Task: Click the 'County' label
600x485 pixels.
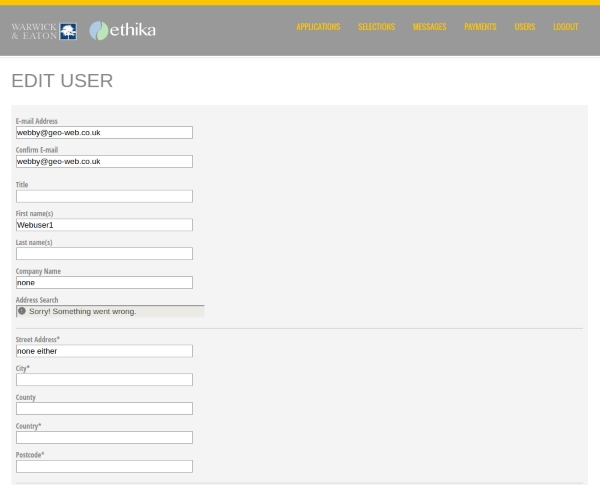Action: [x=26, y=397]
